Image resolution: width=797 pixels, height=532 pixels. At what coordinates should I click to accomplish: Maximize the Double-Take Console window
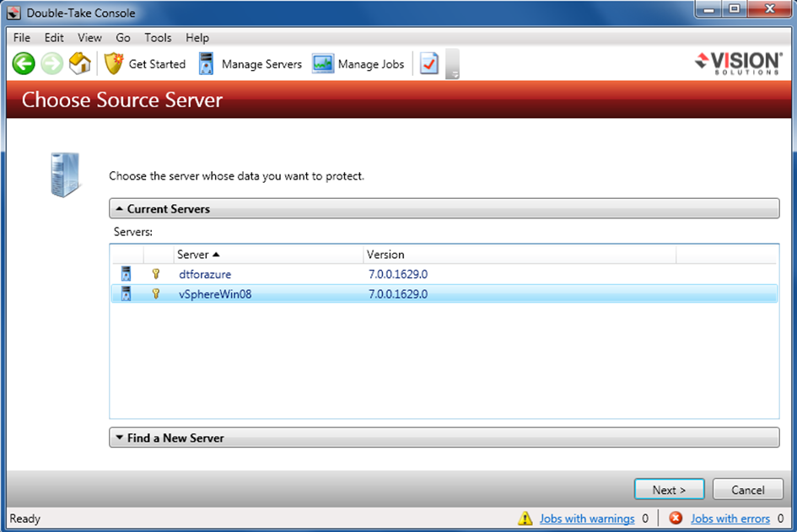tap(735, 9)
